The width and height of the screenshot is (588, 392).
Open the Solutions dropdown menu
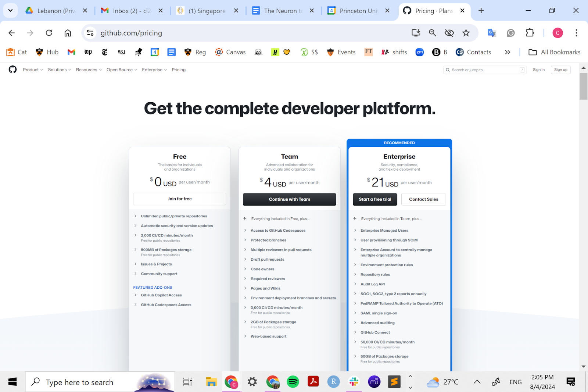click(x=60, y=70)
